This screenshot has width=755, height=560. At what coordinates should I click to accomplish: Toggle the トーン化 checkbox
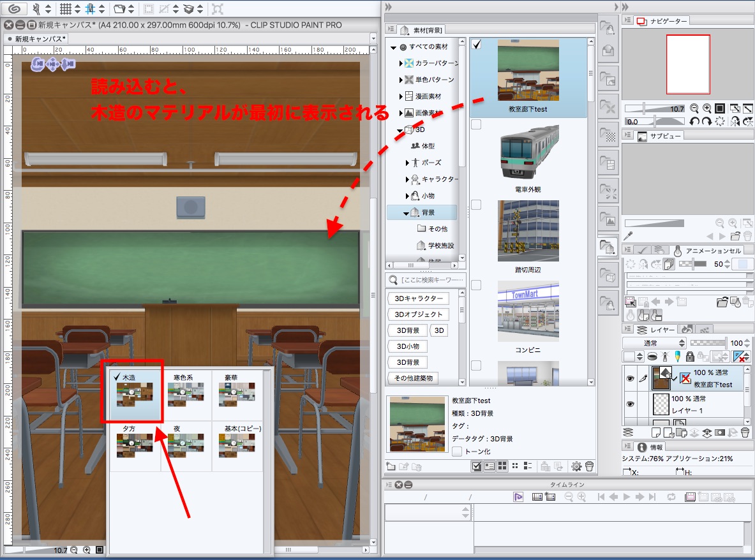(457, 452)
